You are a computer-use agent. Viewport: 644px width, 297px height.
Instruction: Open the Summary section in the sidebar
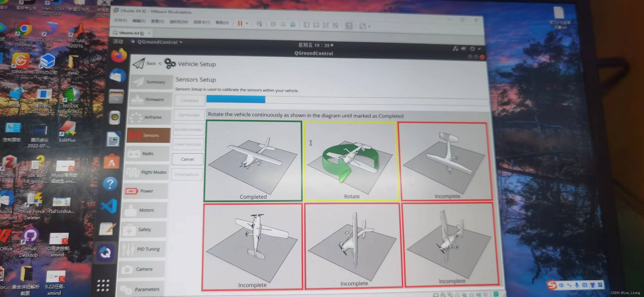click(152, 82)
